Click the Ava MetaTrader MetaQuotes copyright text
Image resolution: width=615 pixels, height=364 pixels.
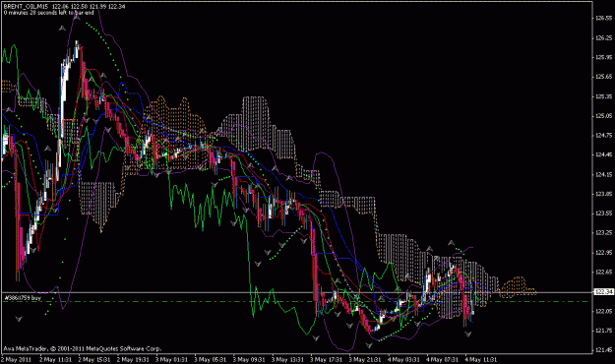[x=83, y=348]
